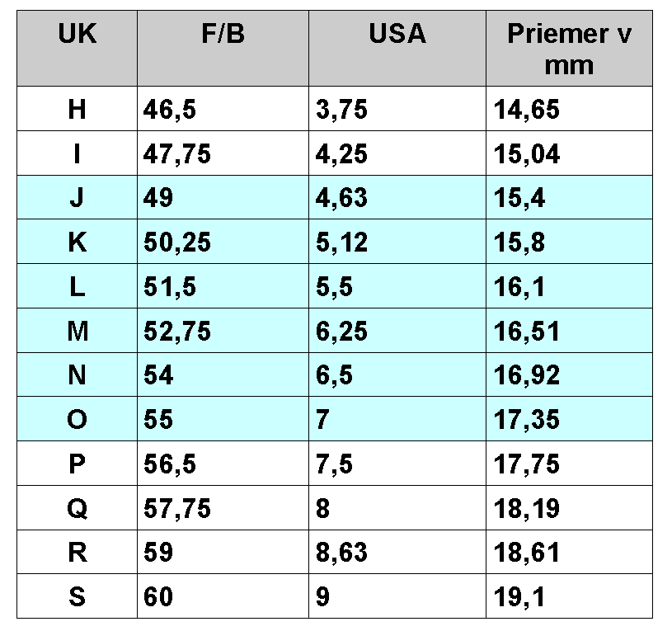The height and width of the screenshot is (631, 672).
Task: Click the USA value 6,5 cell
Action: [x=397, y=374]
